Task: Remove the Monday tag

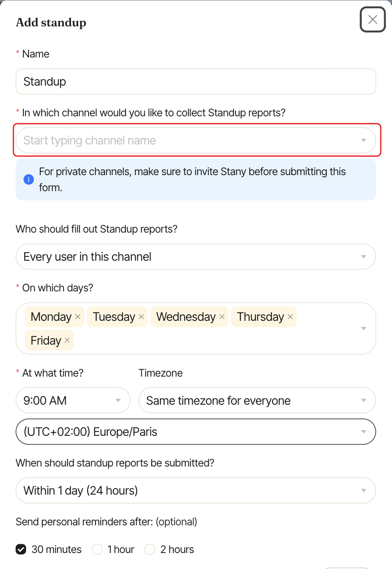Action: click(78, 317)
